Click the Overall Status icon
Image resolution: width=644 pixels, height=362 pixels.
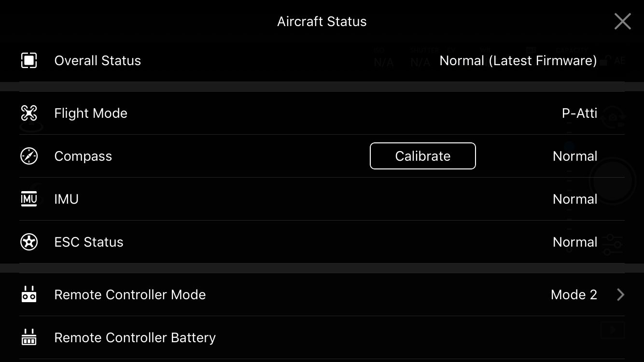[29, 60]
